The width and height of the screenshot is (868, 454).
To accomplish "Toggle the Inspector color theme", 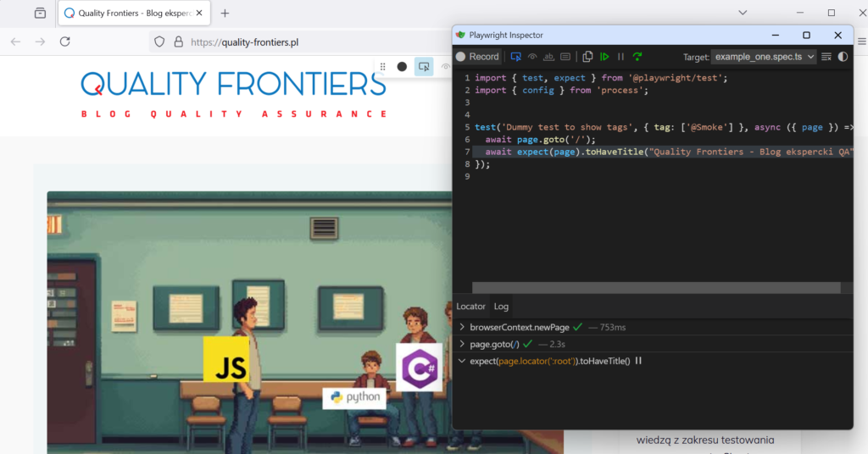I will 843,57.
